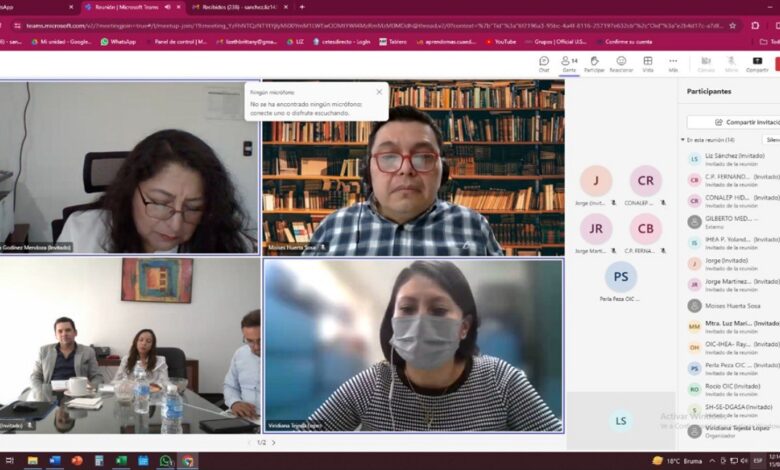Click Viridiana Tejeda Lopez video tile
Viewport: 780px width, 470px height.
point(413,345)
